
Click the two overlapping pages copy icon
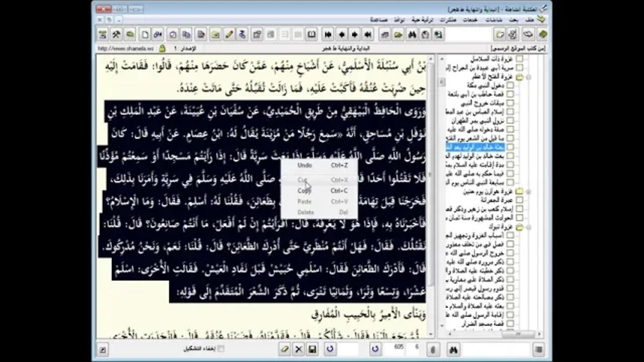tap(187, 35)
